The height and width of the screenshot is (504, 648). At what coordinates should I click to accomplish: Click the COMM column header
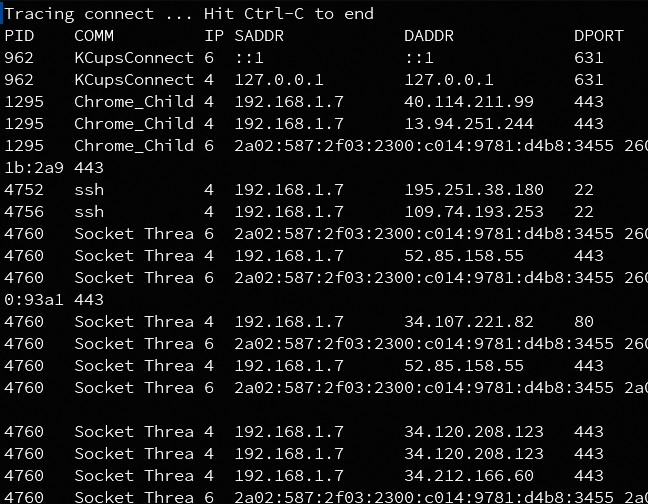click(x=94, y=36)
